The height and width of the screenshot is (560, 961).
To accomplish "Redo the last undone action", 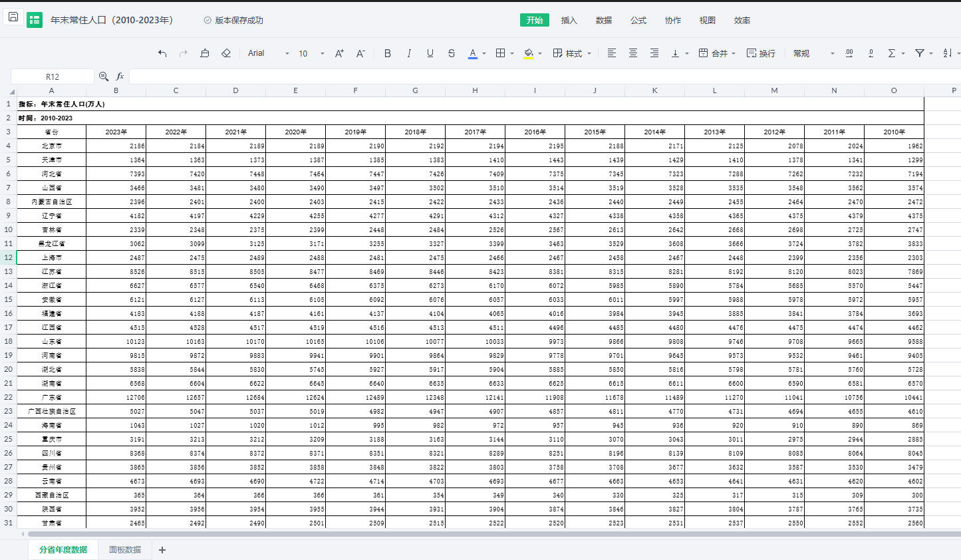I will coord(184,53).
